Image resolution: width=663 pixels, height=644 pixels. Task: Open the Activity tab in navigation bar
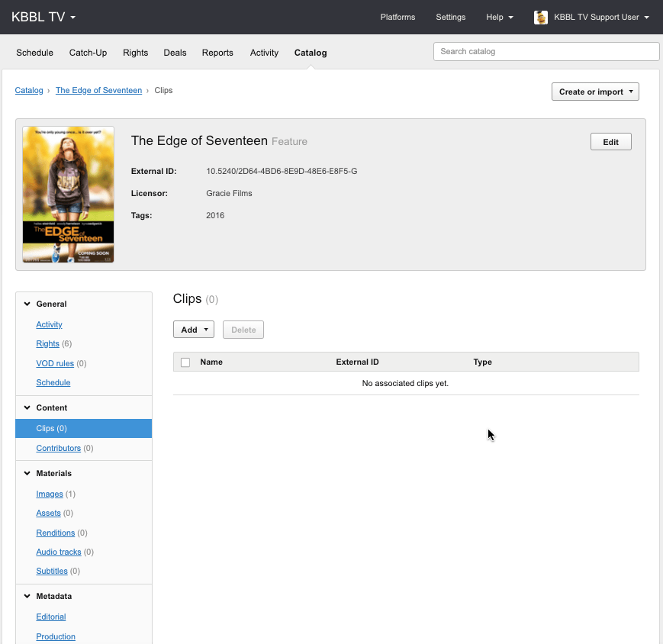[264, 53]
